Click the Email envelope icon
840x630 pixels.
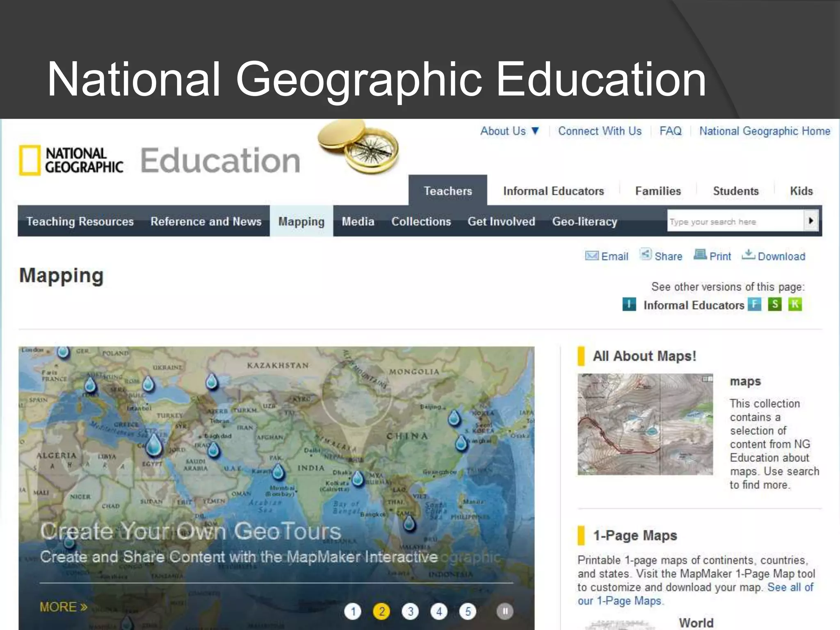pos(591,256)
